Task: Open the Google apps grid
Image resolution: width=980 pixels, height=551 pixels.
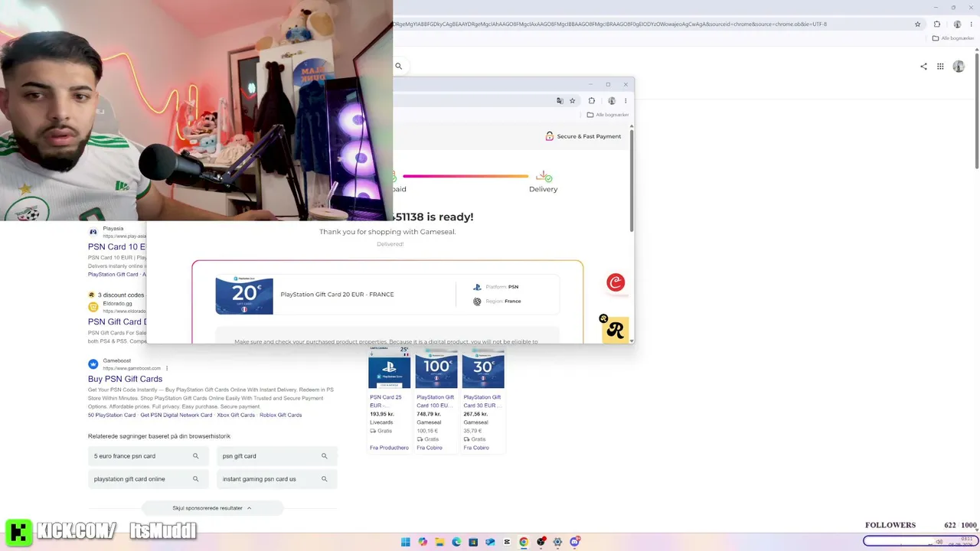Action: [941, 67]
